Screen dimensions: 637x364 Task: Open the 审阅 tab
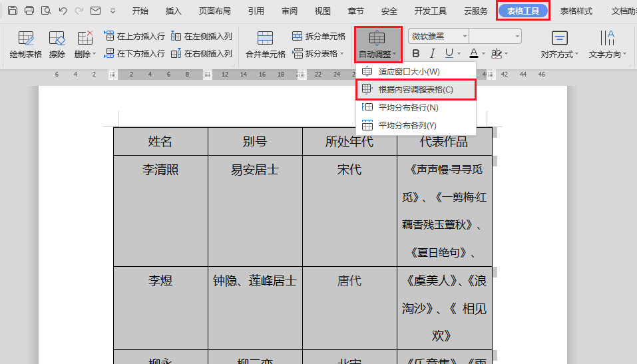click(x=290, y=11)
